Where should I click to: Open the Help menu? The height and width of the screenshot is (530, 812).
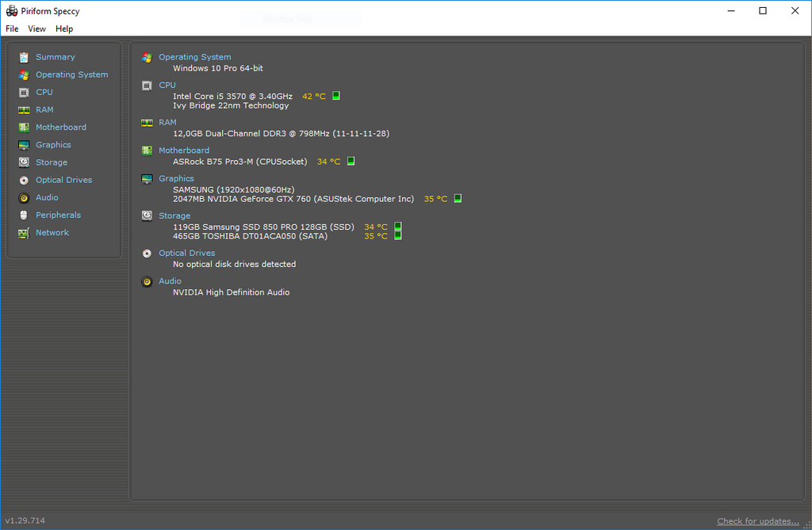(64, 29)
